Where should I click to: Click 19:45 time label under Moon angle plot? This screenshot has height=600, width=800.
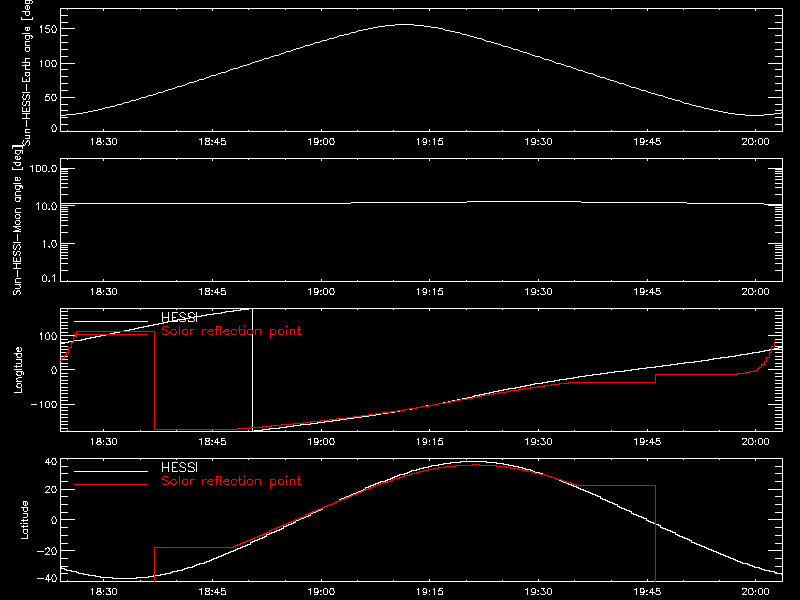tap(647, 292)
